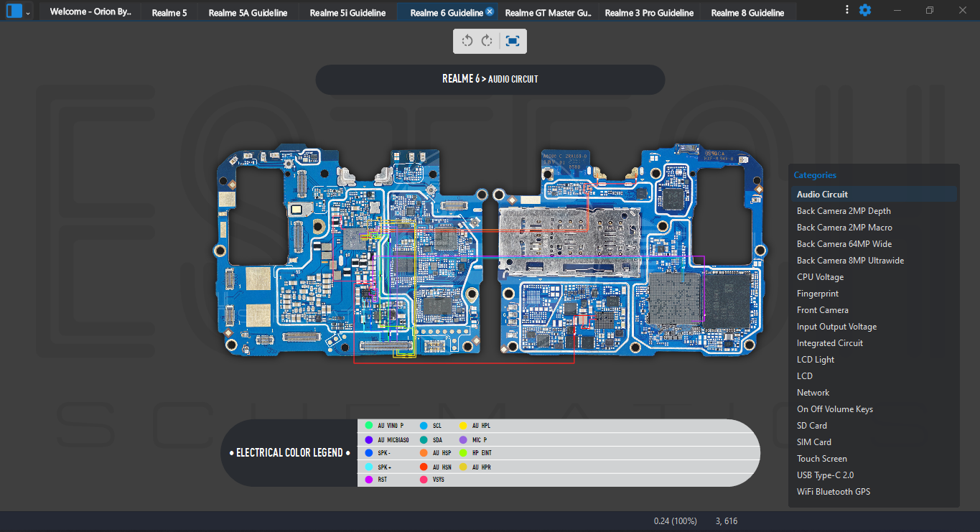Click the coordinates readout 3, 616
Viewport: 980px width, 532px height.
pyautogui.click(x=727, y=521)
